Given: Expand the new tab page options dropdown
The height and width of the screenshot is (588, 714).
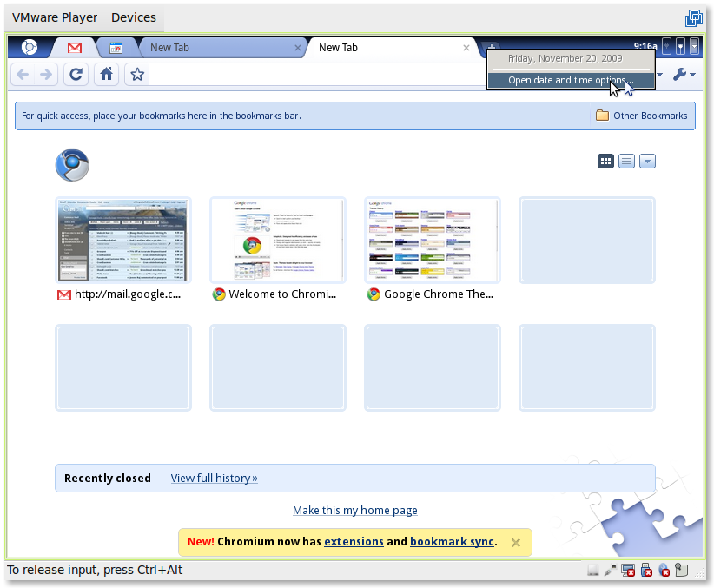Looking at the screenshot, I should [x=647, y=161].
